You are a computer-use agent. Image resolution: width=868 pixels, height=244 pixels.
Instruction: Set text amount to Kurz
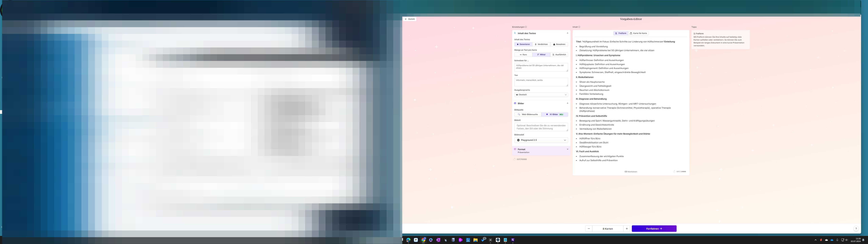523,55
